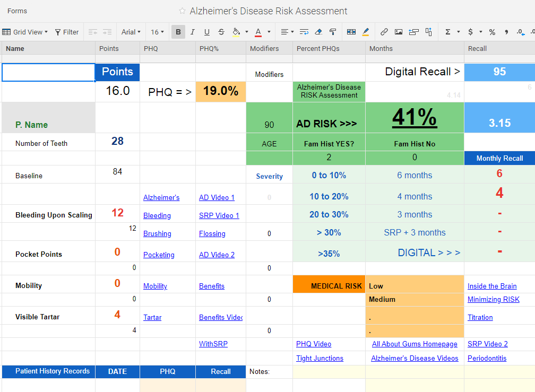Viewport: 535px width, 392px height.
Task: Open the Grid View dropdown
Action: (25, 32)
